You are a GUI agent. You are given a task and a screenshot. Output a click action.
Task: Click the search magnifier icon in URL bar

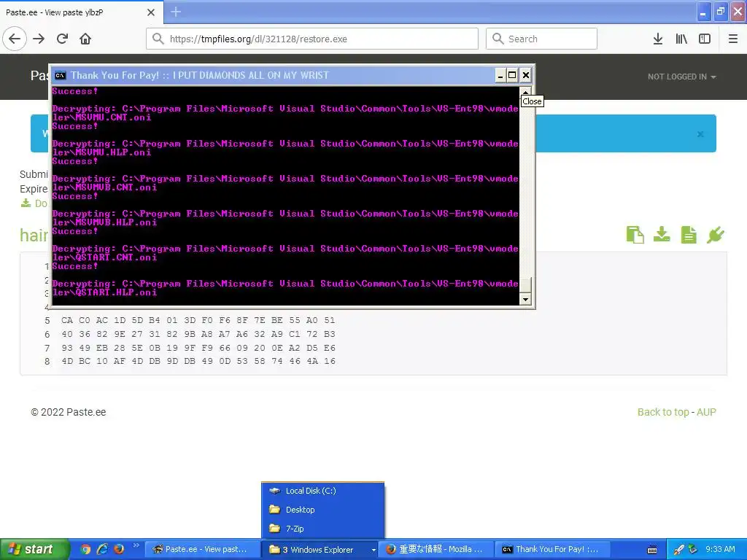(x=158, y=39)
